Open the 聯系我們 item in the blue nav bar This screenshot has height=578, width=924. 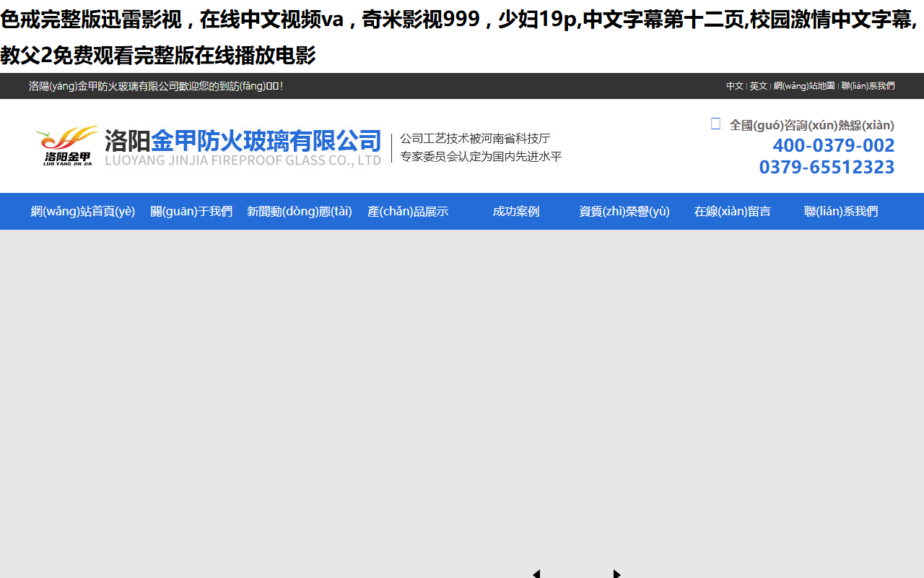click(841, 211)
